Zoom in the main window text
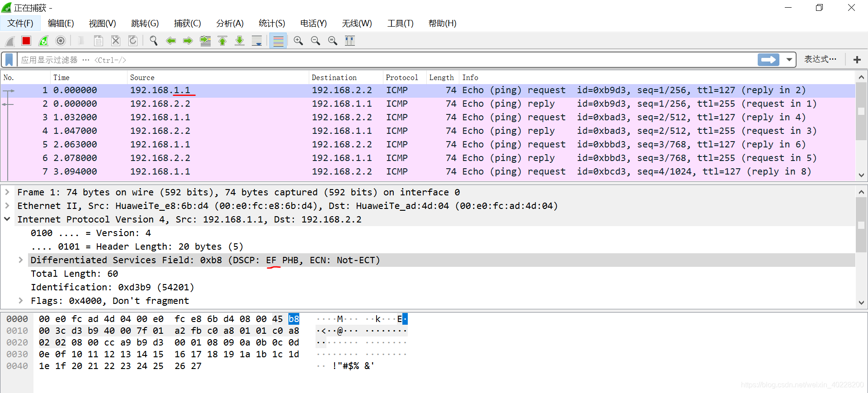The height and width of the screenshot is (393, 868). [x=298, y=41]
